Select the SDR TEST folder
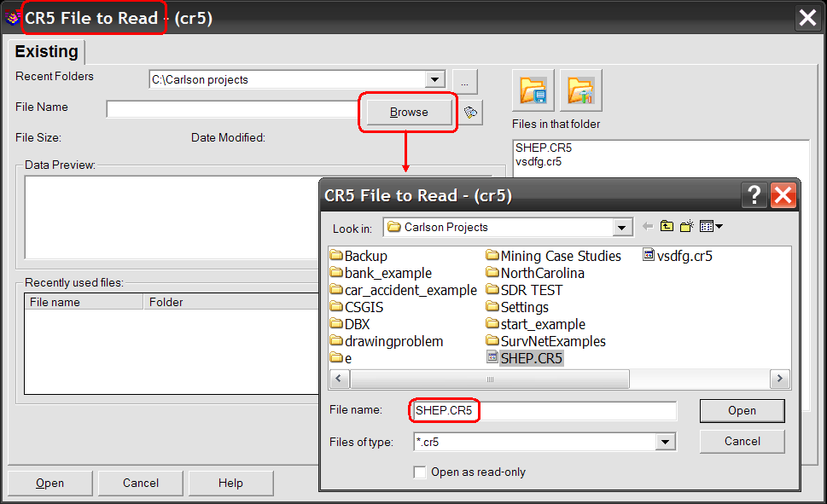Image resolution: width=827 pixels, height=504 pixels. (x=524, y=290)
